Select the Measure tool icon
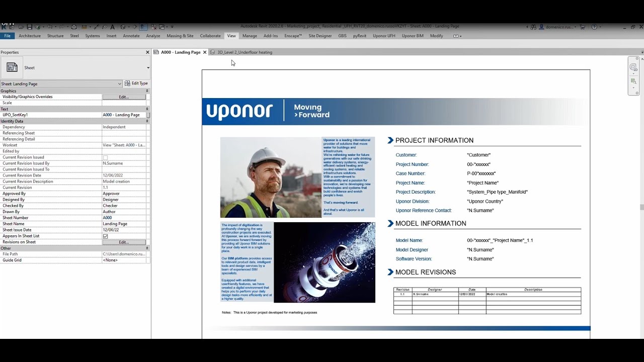Image resolution: width=644 pixels, height=362 pixels. [x=84, y=27]
